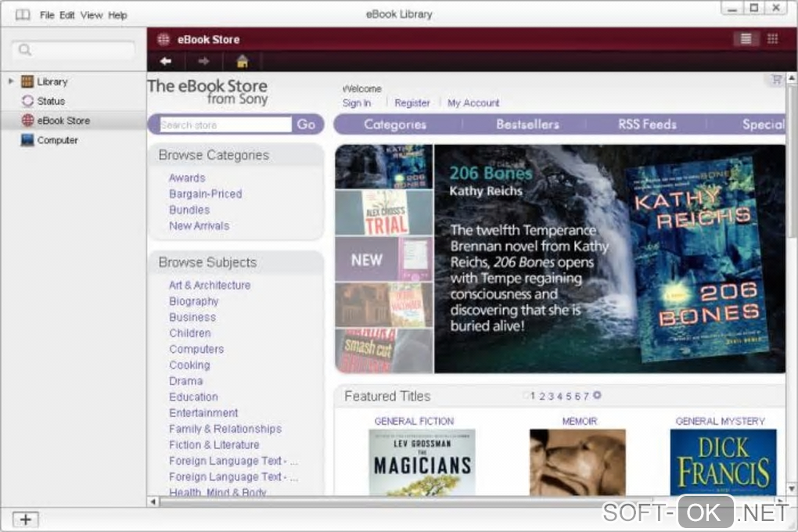The image size is (798, 532).
Task: Click the GENERAL MYSTERY genre heading
Action: point(720,421)
